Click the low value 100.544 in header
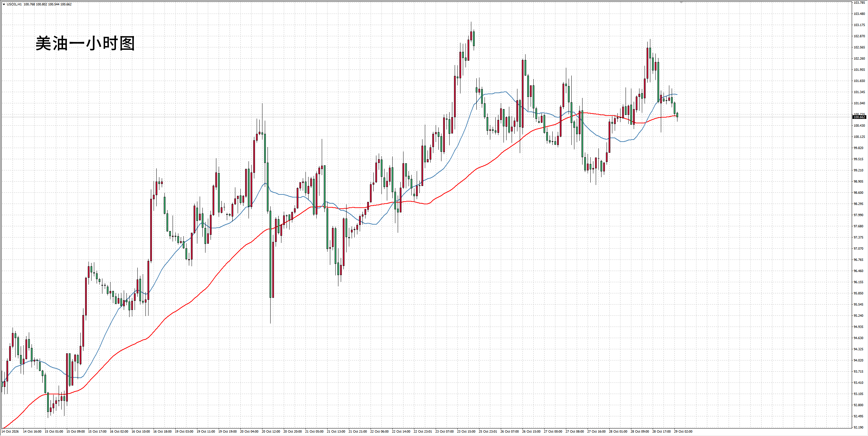The width and height of the screenshot is (868, 436). coord(54,4)
